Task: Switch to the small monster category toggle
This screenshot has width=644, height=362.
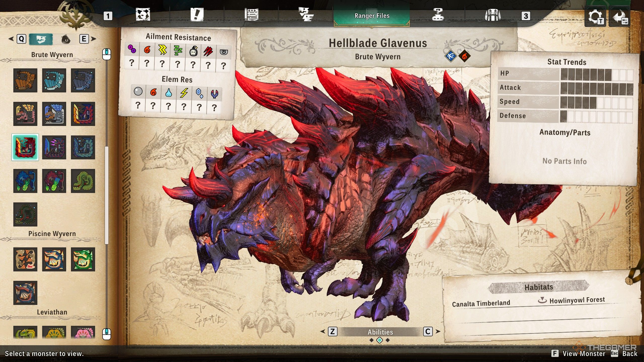Action: pos(66,39)
